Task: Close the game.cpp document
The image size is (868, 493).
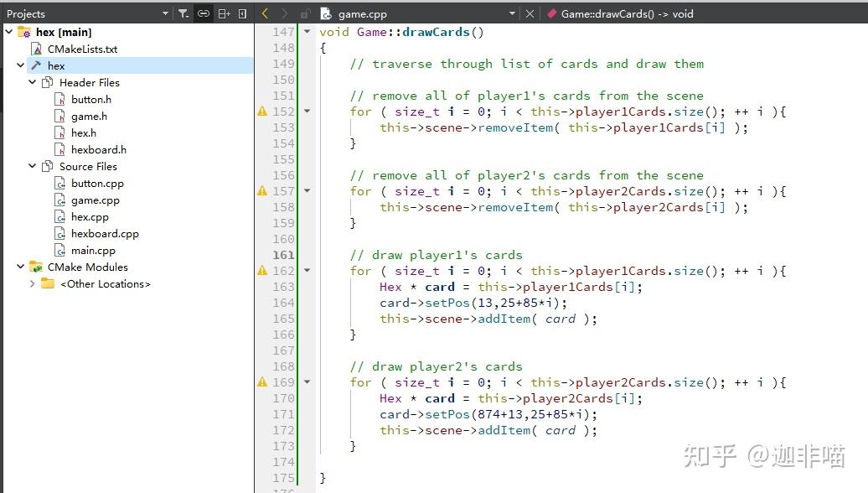Action: (530, 13)
